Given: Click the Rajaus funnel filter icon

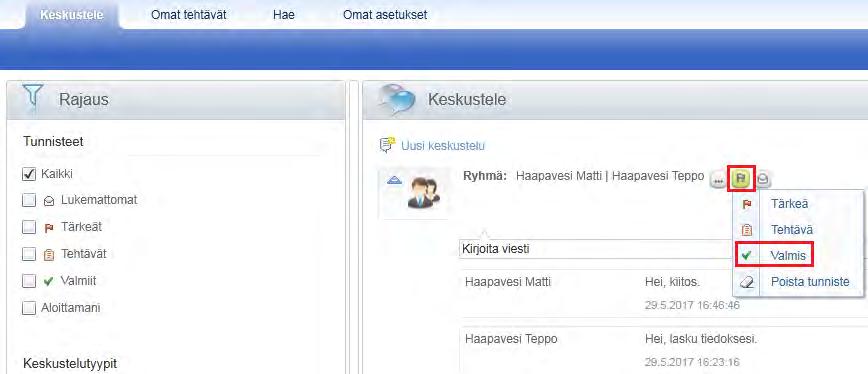Looking at the screenshot, I should point(33,98).
